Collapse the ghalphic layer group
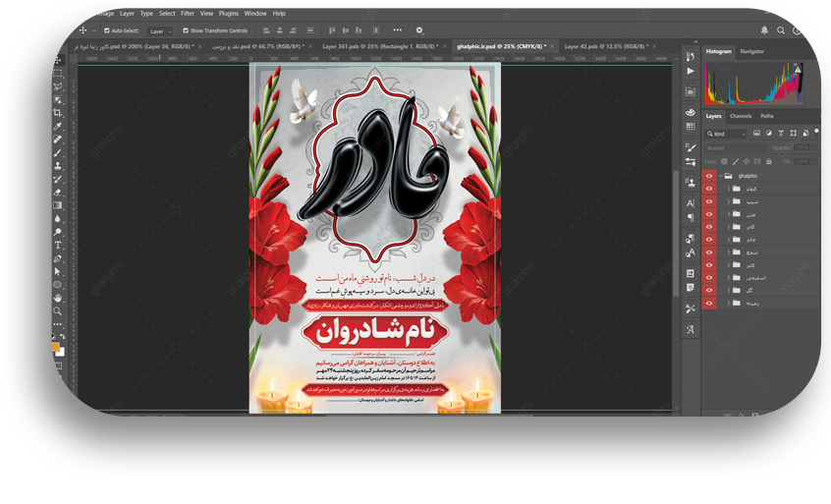Image resolution: width=831 pixels, height=504 pixels. coord(720,176)
